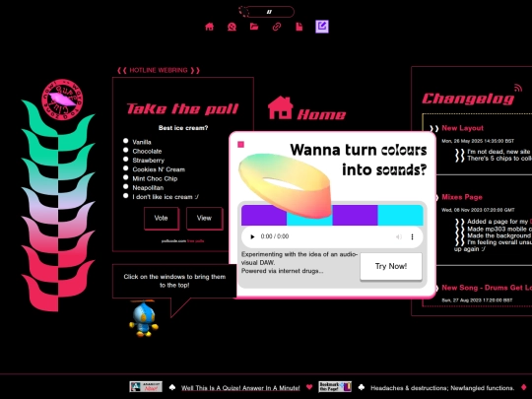This screenshot has width=532, height=399.
Task: Close the colours popup via pink square
Action: [241, 145]
